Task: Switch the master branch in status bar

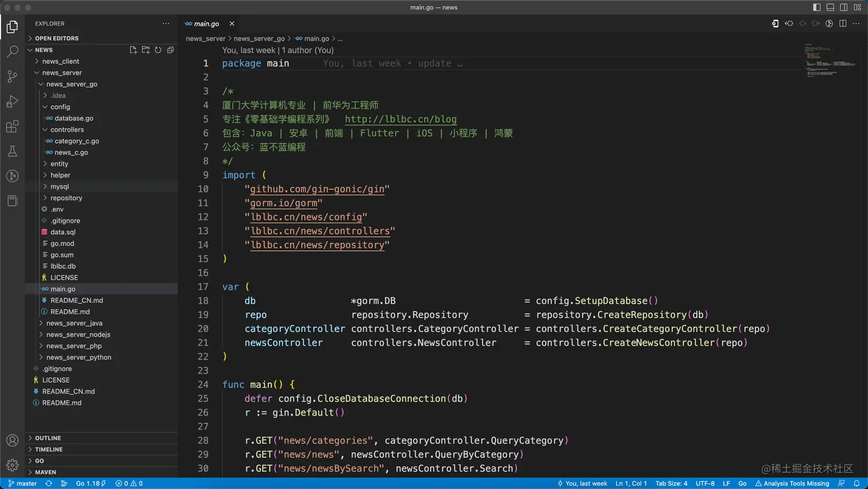Action: point(23,484)
